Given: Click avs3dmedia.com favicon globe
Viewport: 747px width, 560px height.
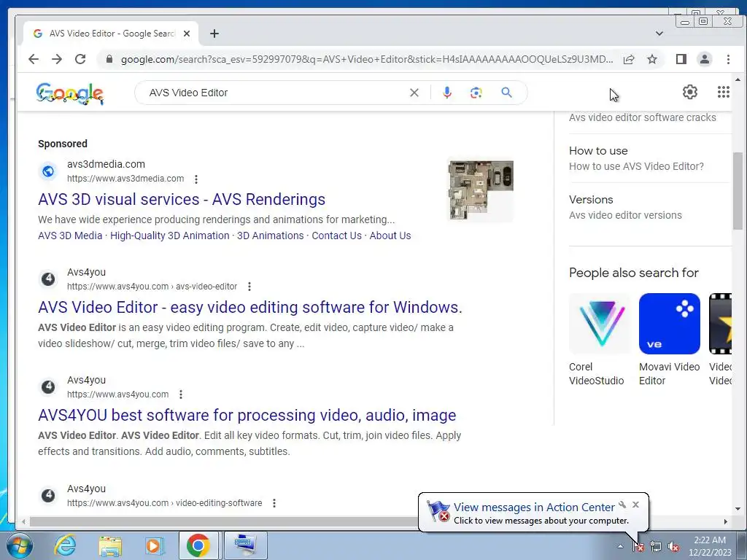Looking at the screenshot, I should pos(48,171).
